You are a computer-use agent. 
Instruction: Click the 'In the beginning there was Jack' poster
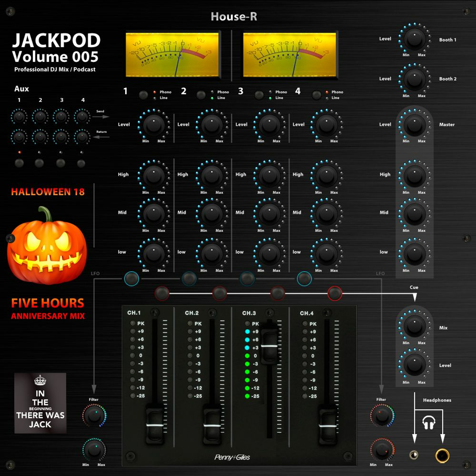40,403
